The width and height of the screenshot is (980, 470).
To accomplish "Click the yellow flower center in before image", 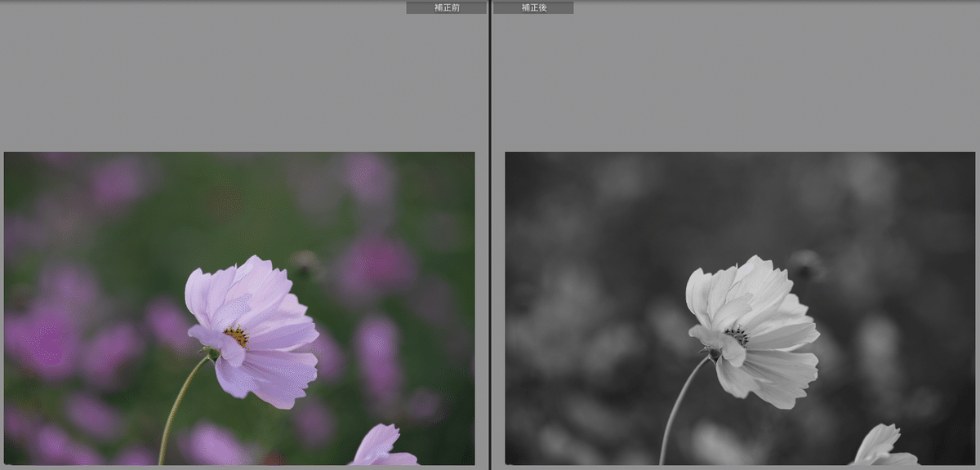I will 236,335.
